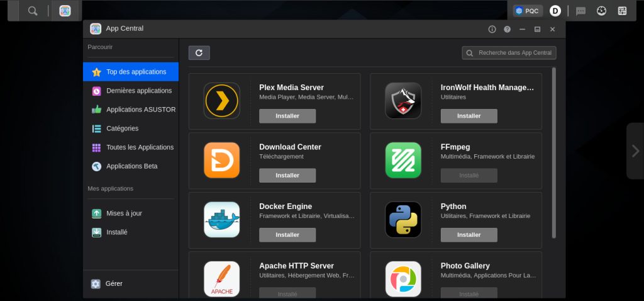
Task: Open the Plex Media Server app icon
Action: [222, 101]
